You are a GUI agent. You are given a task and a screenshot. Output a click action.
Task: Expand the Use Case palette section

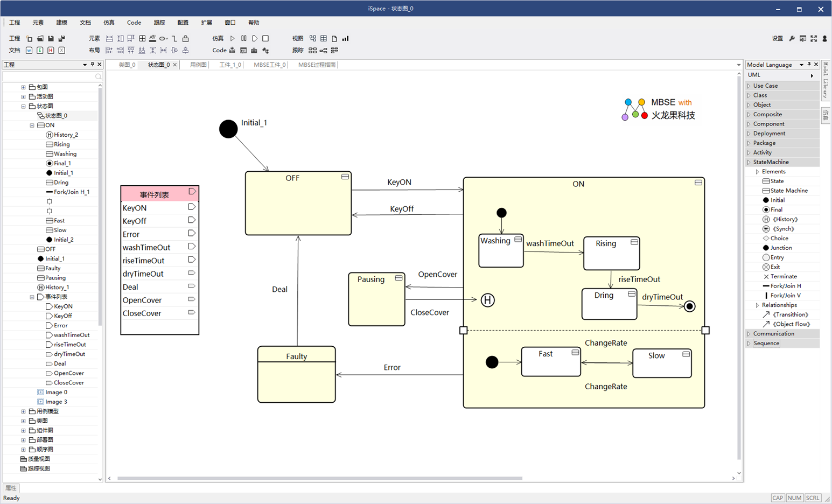click(749, 86)
